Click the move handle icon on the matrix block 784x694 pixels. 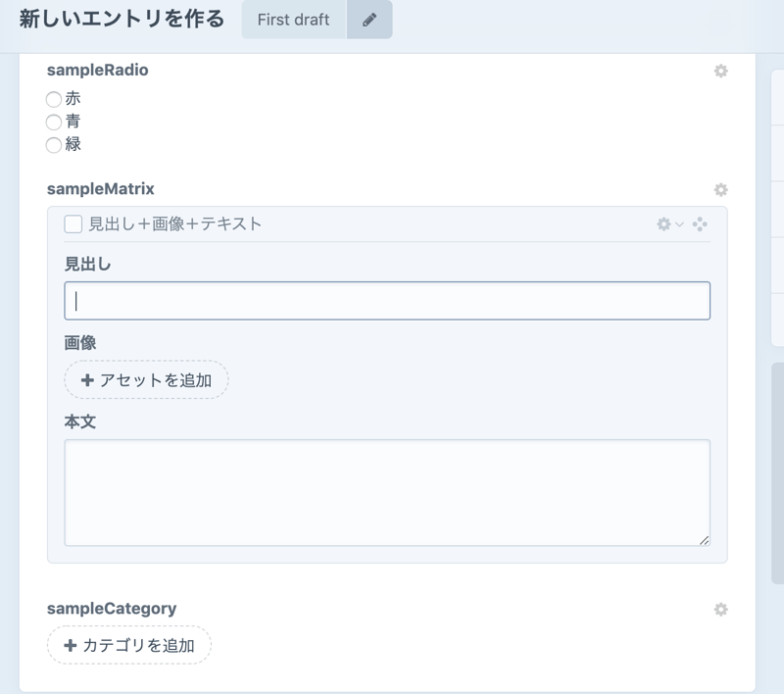(700, 224)
